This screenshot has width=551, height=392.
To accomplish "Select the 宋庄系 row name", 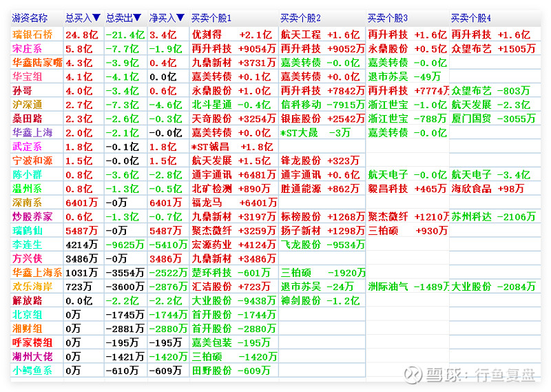I will 27,48.
